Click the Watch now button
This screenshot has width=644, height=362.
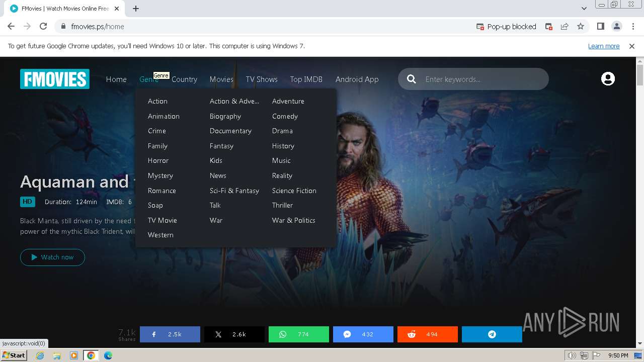pos(52,257)
